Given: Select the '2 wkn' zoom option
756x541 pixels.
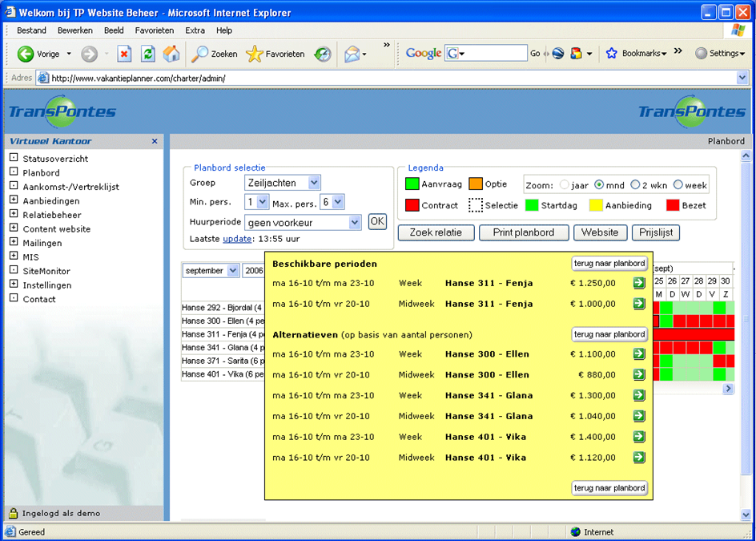Looking at the screenshot, I should [635, 185].
